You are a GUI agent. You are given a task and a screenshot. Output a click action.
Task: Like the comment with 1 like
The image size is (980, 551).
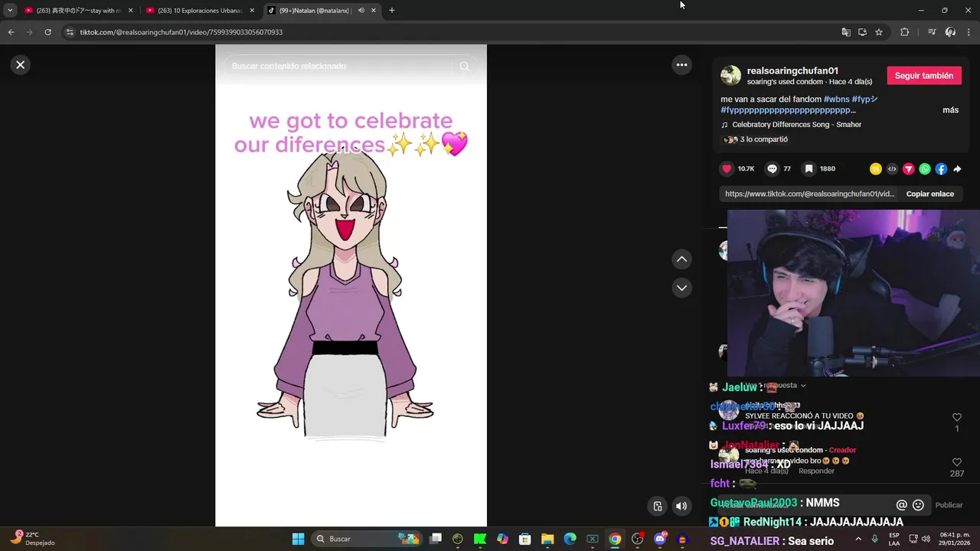[956, 417]
